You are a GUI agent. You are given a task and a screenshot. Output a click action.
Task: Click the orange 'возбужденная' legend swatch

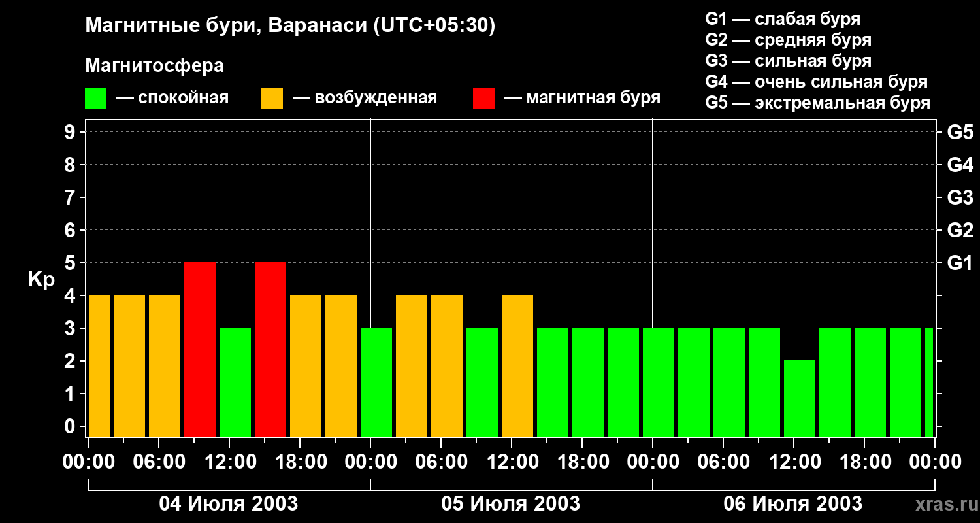pos(272,99)
